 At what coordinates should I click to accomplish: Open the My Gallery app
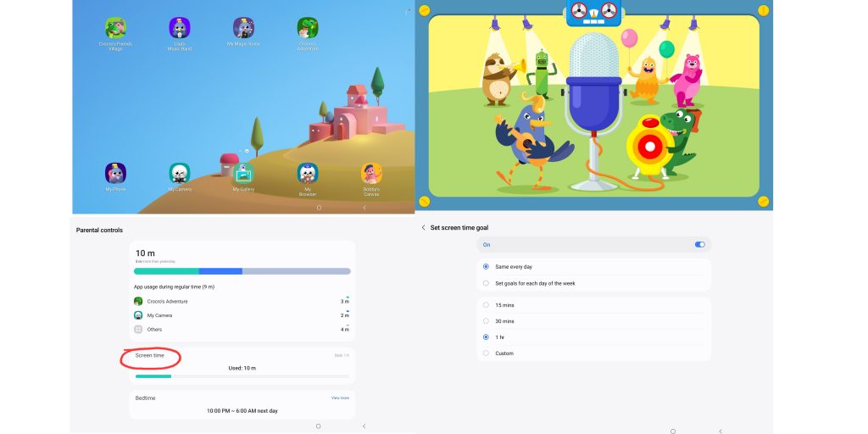(243, 174)
